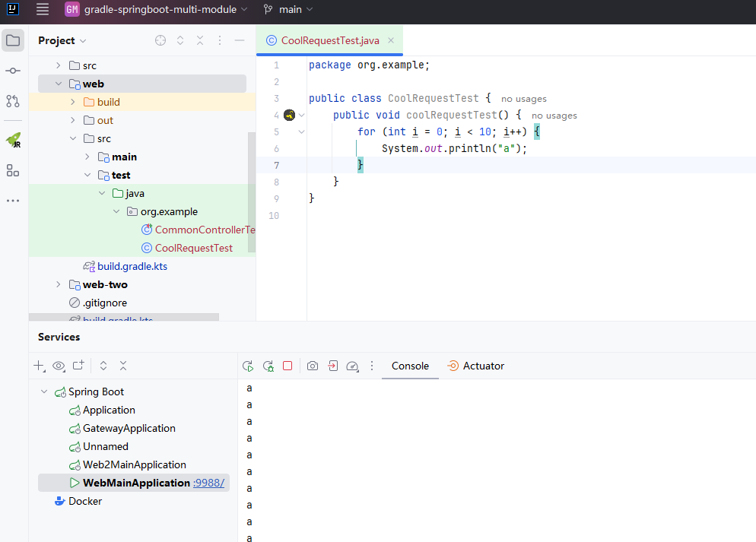Switch to the Actuator tab

click(x=475, y=366)
